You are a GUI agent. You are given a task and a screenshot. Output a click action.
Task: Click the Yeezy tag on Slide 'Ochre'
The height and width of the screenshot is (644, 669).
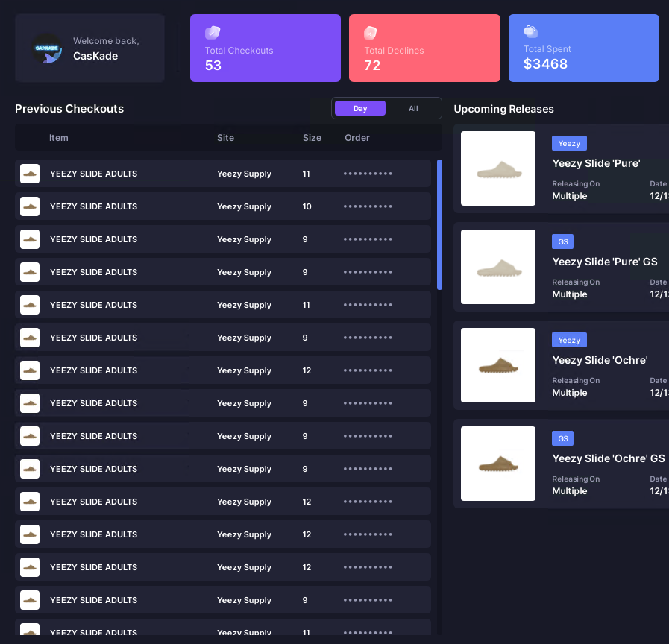(x=569, y=340)
